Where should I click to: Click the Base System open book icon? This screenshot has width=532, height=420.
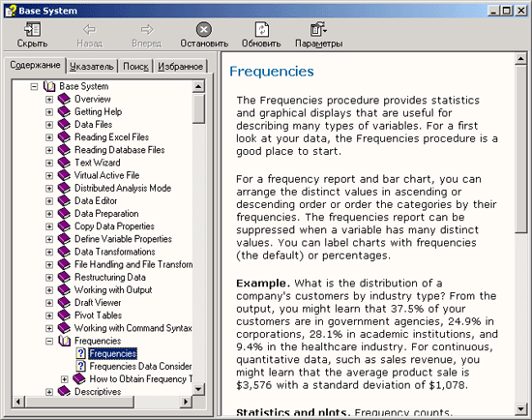49,86
